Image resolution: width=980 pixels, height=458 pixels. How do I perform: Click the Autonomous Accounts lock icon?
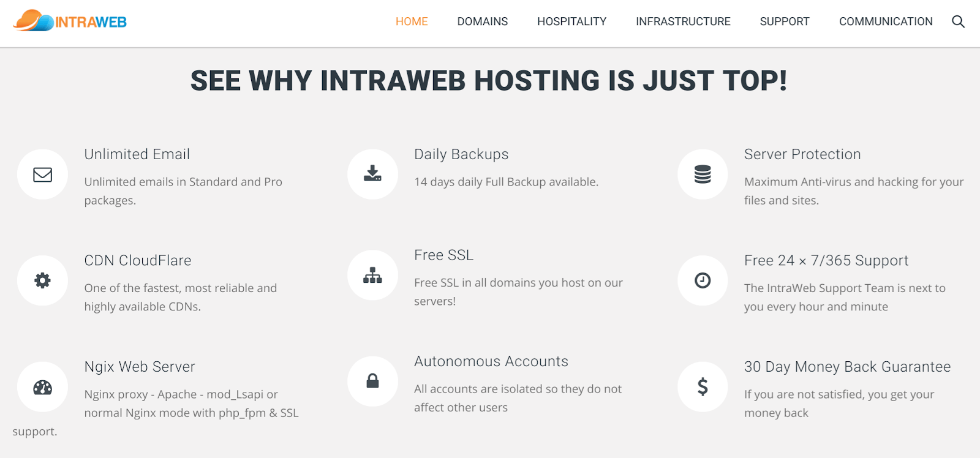372,381
